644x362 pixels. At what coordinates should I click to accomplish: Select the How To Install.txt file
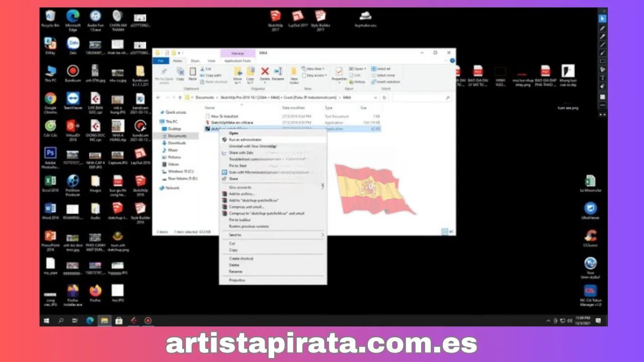[225, 116]
